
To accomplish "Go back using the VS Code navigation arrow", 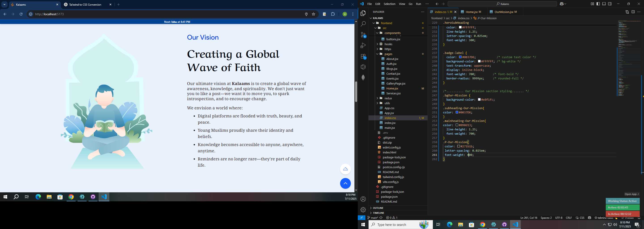I will pyautogui.click(x=437, y=4).
